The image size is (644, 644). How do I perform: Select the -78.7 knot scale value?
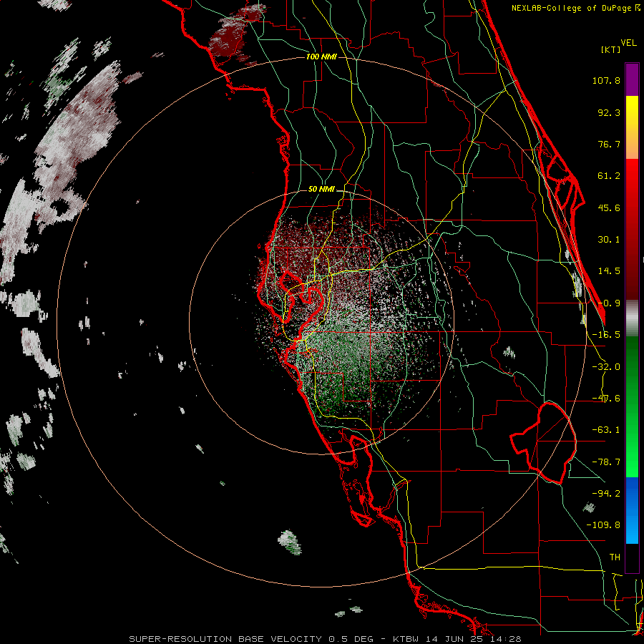pyautogui.click(x=606, y=462)
